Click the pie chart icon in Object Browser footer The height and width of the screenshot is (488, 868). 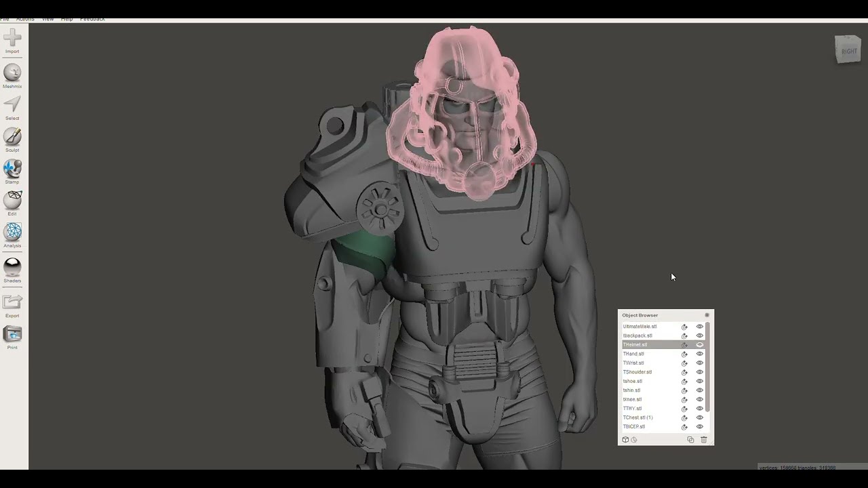[x=634, y=440]
